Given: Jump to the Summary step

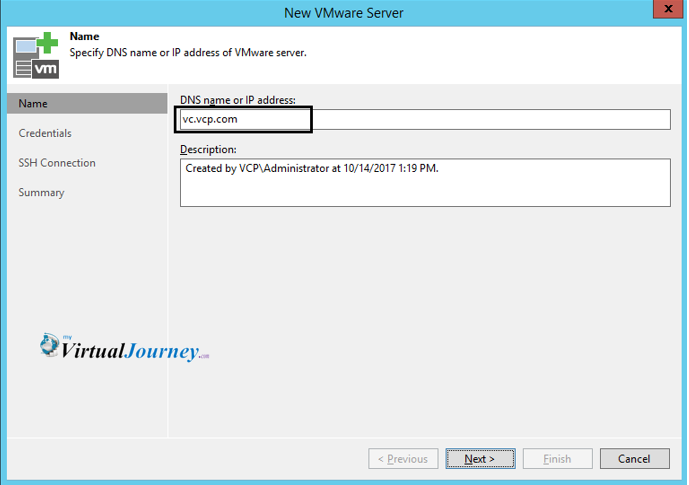Looking at the screenshot, I should (41, 192).
